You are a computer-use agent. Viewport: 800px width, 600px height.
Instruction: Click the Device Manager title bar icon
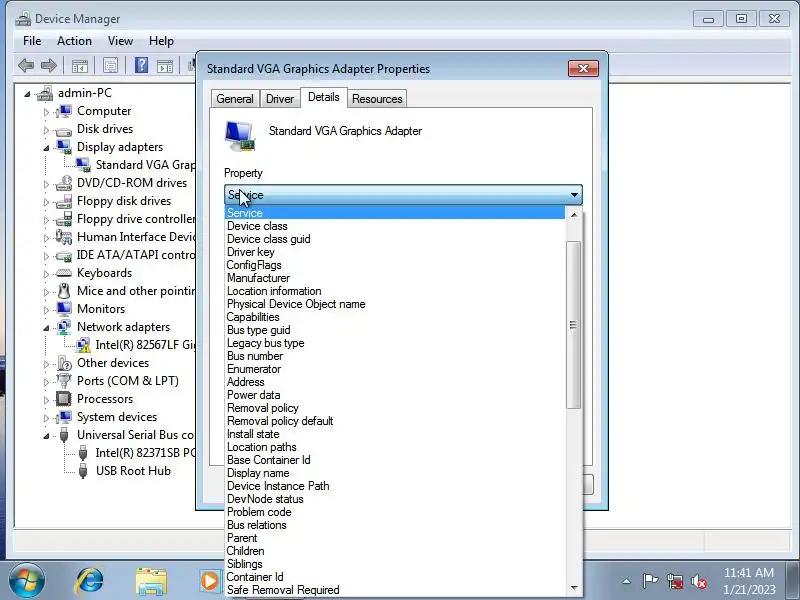pyautogui.click(x=23, y=19)
